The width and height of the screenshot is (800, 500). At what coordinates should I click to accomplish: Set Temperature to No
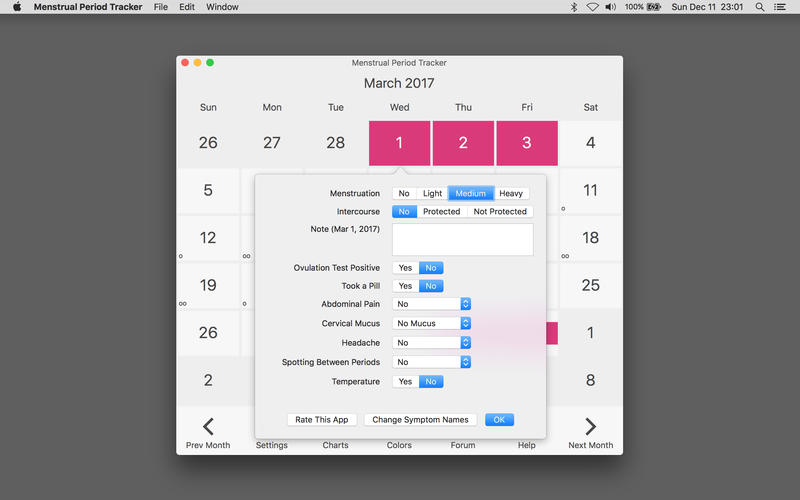[x=431, y=382]
